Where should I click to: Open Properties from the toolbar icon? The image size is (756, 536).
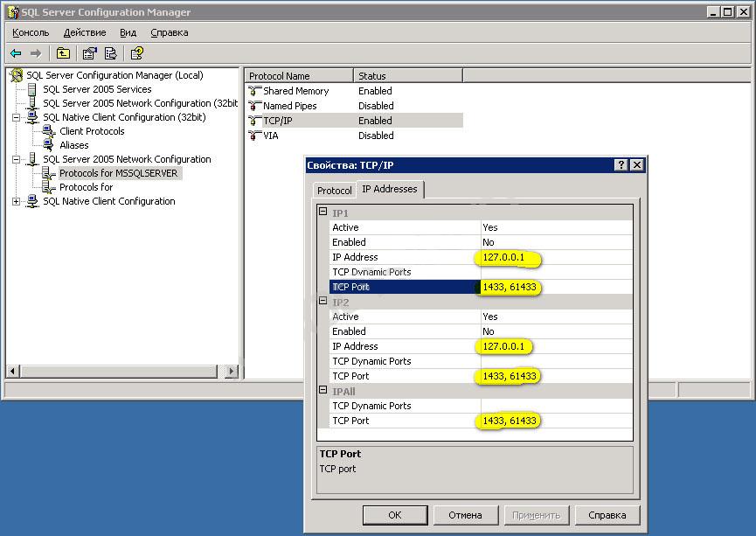tap(89, 53)
